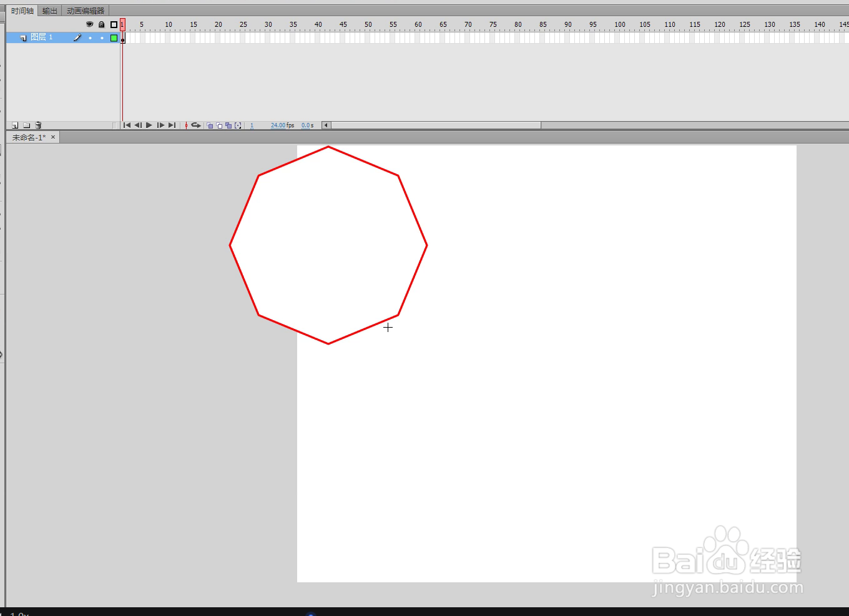Toggle outline view for all layers

[x=114, y=24]
